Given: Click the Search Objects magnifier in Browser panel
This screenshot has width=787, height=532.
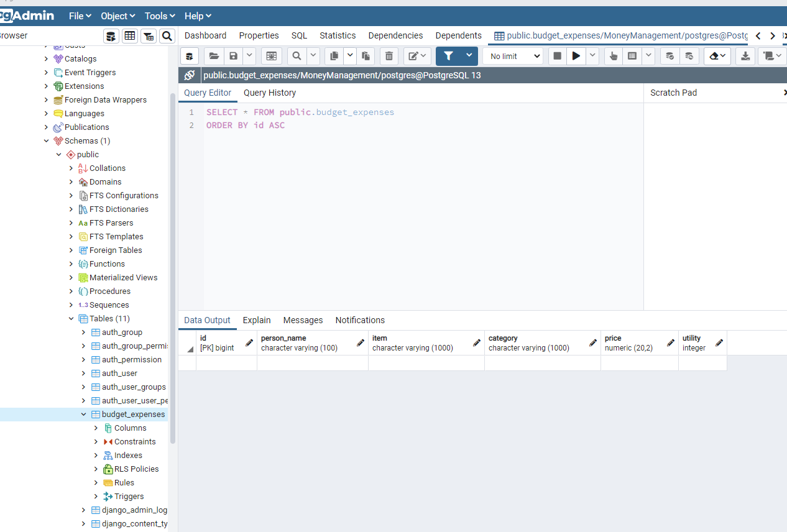Looking at the screenshot, I should coord(167,36).
